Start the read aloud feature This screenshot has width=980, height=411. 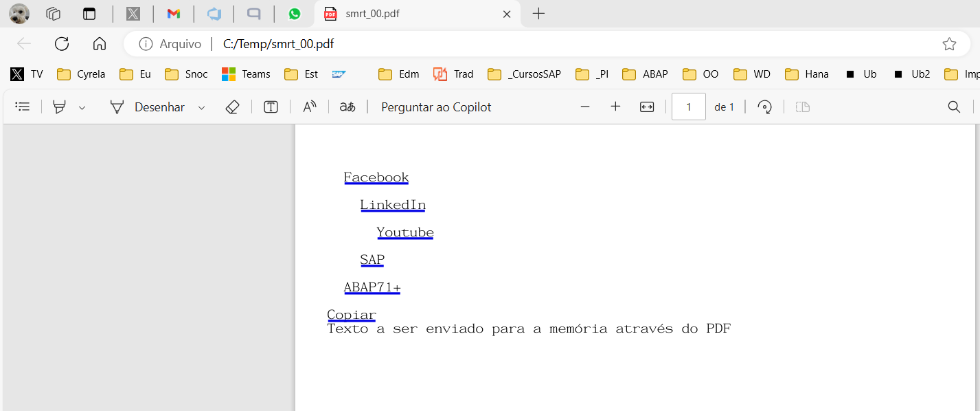click(x=310, y=107)
